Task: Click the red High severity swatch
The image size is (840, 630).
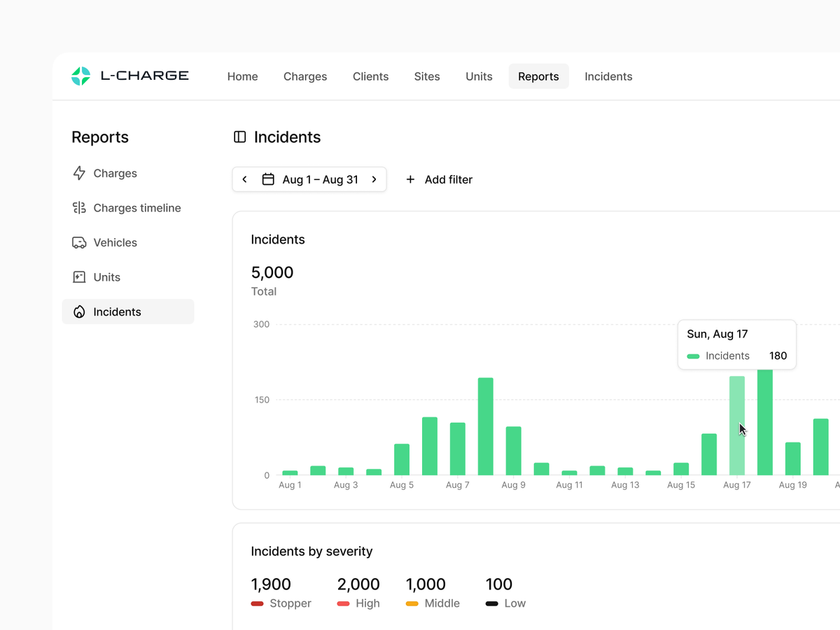Action: [344, 603]
